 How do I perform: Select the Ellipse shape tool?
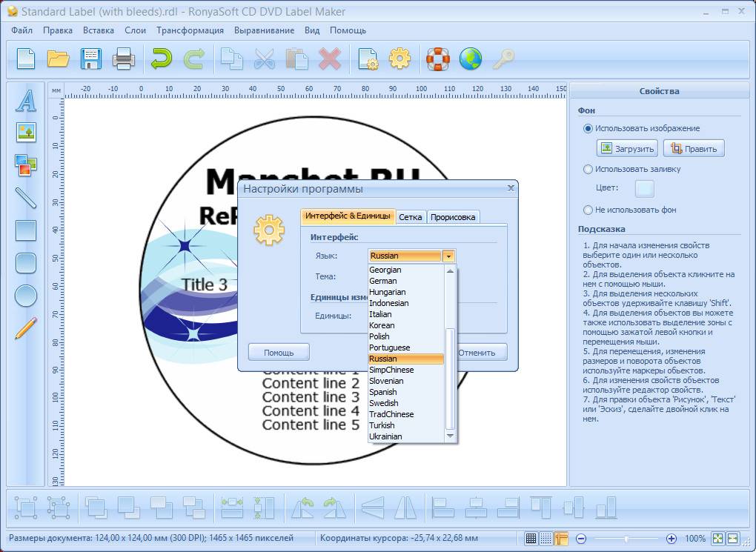[26, 296]
